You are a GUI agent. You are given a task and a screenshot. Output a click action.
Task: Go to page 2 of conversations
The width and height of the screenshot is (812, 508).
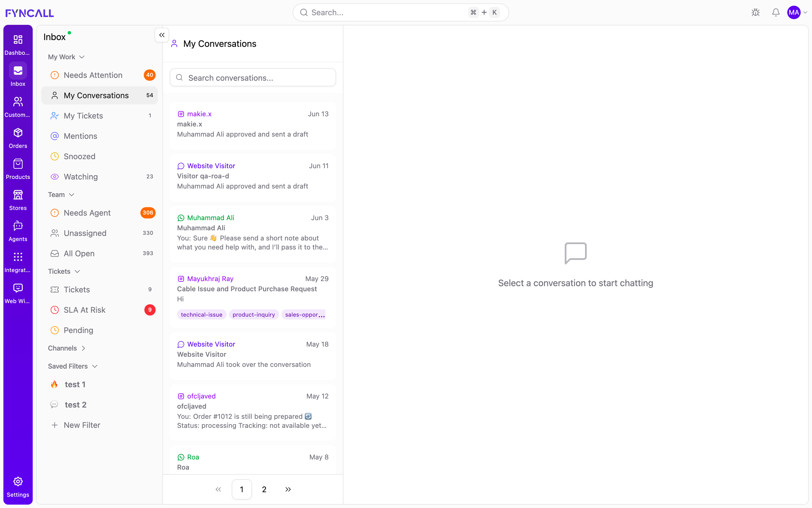(x=264, y=490)
